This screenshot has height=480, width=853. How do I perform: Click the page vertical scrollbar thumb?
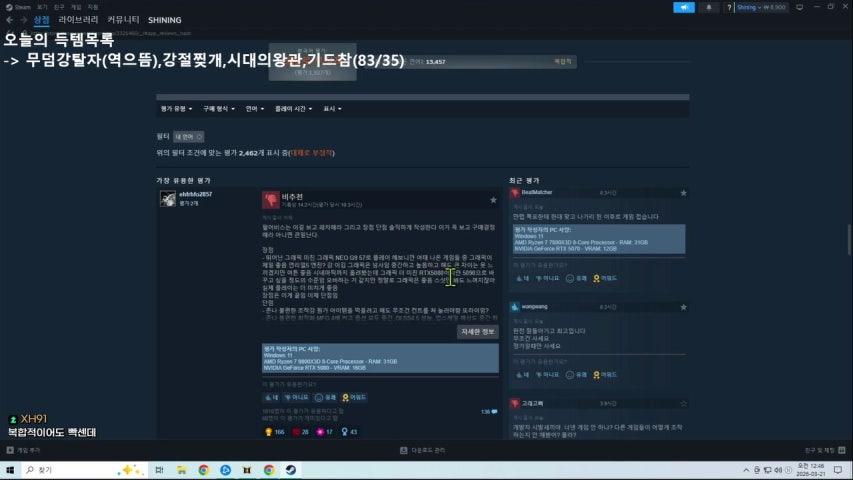[849, 239]
